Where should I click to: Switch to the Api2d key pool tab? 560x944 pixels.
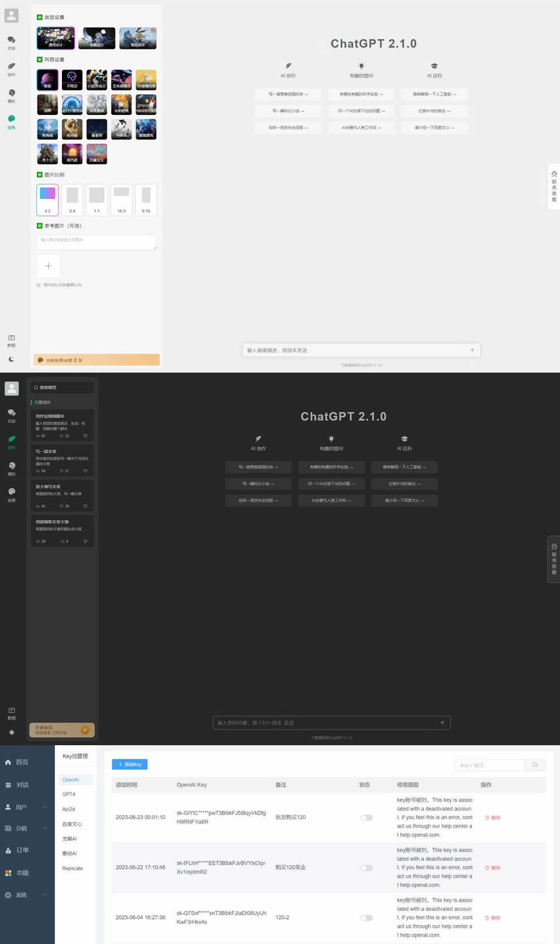tap(69, 809)
